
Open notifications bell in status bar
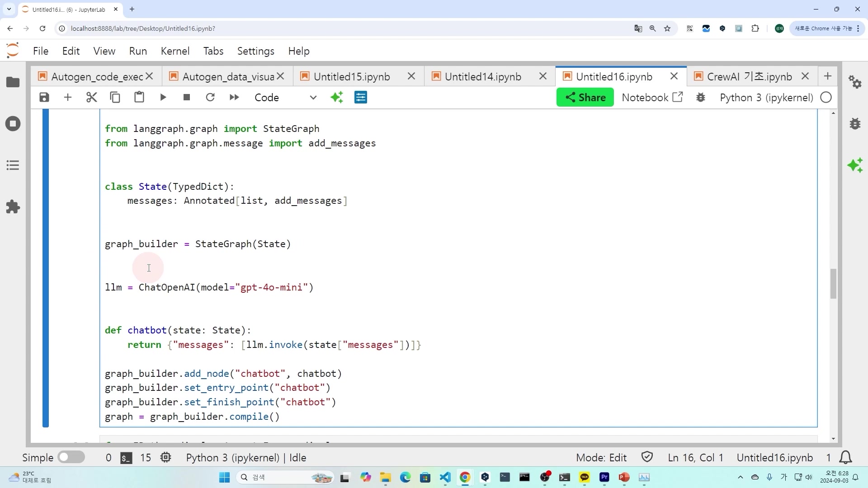coord(845,458)
